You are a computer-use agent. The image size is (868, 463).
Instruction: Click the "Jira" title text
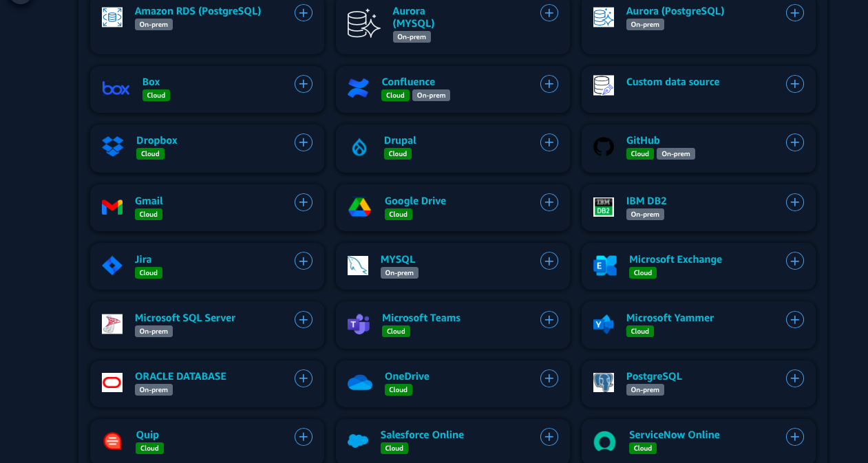(x=143, y=259)
